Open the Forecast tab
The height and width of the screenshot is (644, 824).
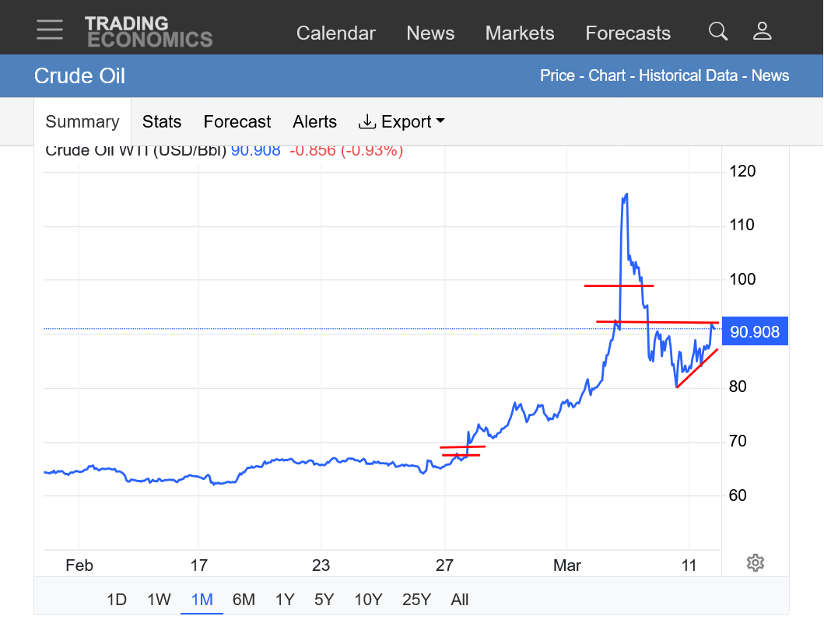[x=237, y=122]
